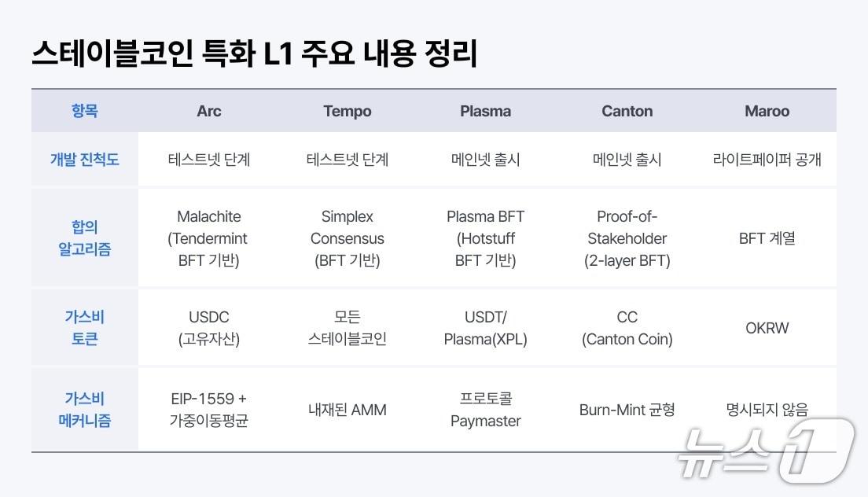This screenshot has height=497, width=868.
Task: Select the Arc column header
Action: click(209, 111)
